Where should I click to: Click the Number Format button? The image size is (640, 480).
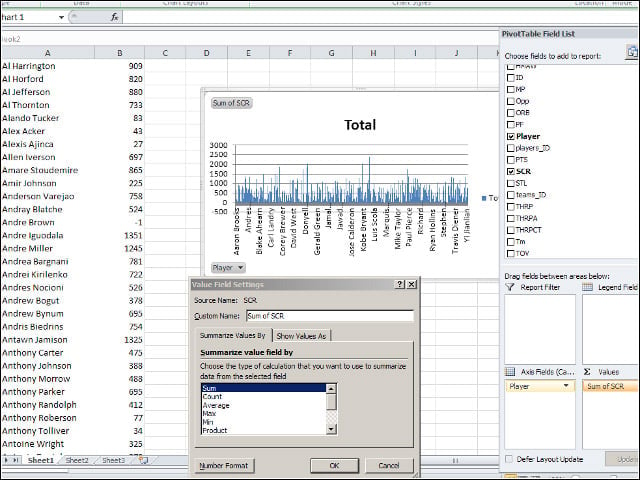point(224,465)
